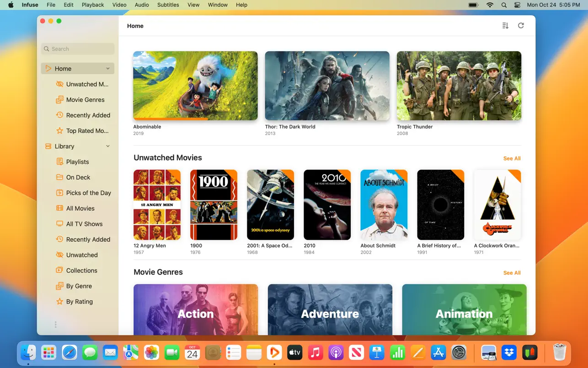Screen dimensions: 588x368
Task: Open the Subtitles menu
Action: tap(168, 5)
